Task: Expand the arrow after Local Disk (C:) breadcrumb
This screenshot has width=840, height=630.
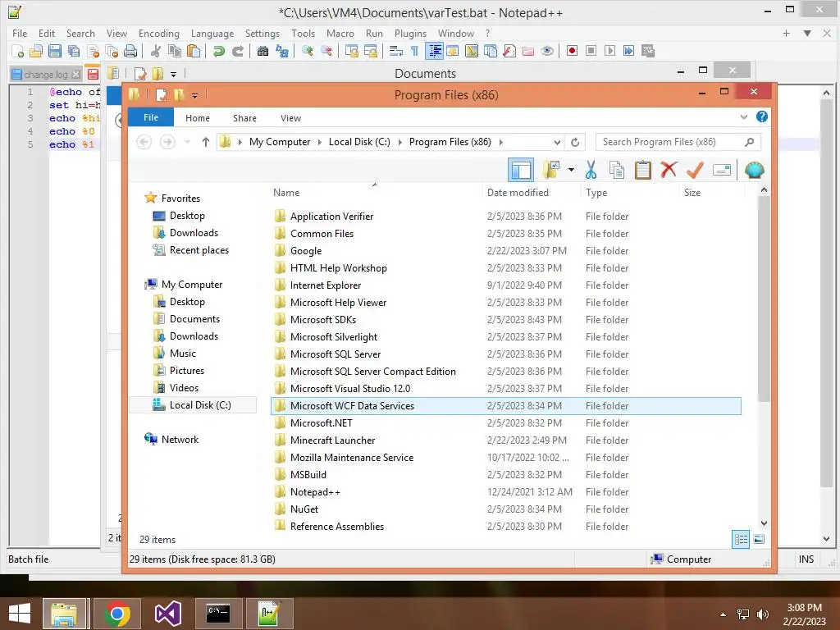Action: coord(399,142)
